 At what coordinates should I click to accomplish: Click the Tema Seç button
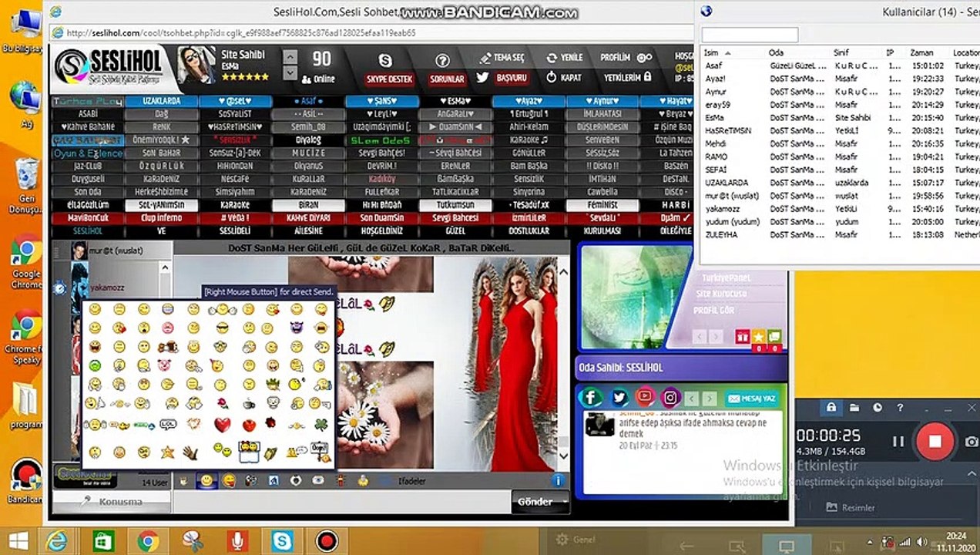pos(501,58)
